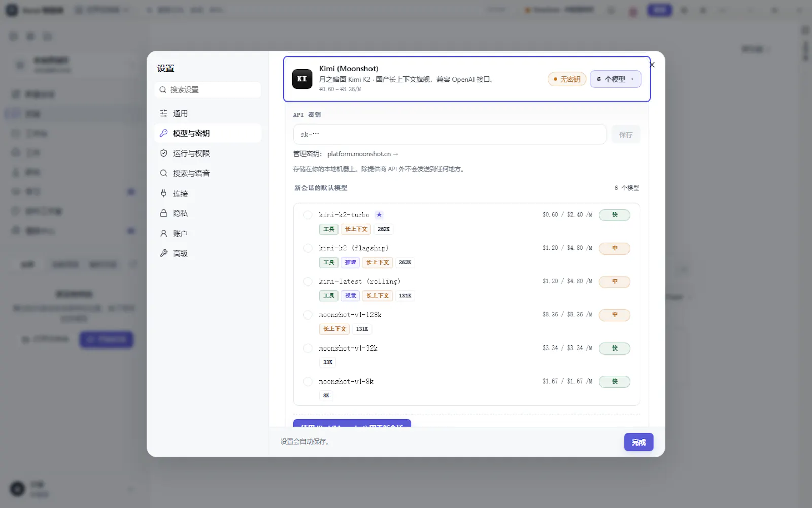
Task: Switch to the 连接 settings section
Action: coord(208,194)
